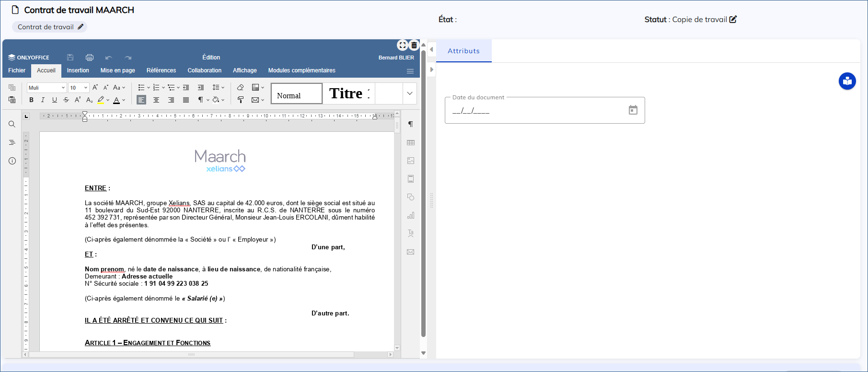Open the Références ribbon tab

tap(161, 70)
